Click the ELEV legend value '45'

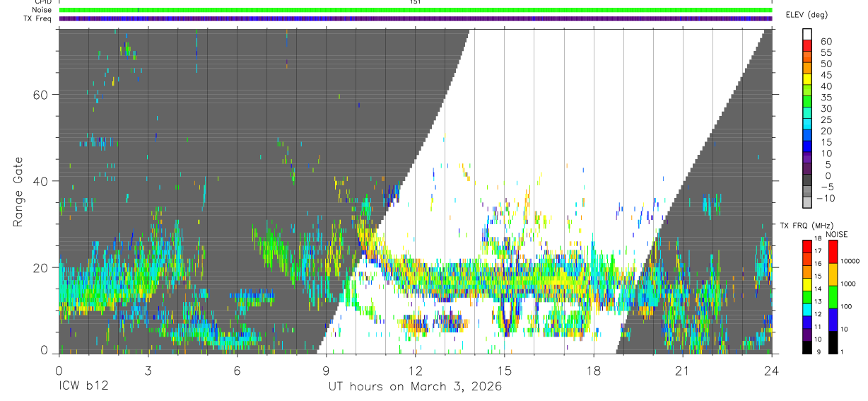pos(826,75)
